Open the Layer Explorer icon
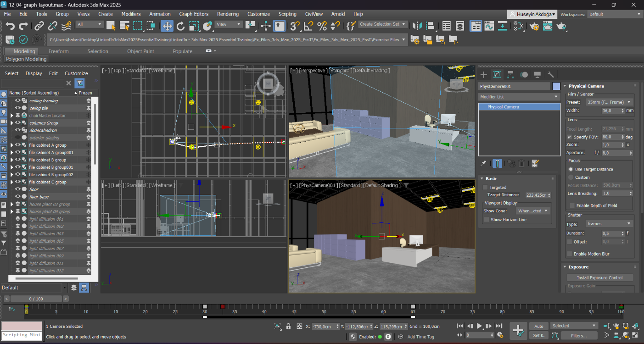Viewport: 644px width, 344px height. (460, 26)
